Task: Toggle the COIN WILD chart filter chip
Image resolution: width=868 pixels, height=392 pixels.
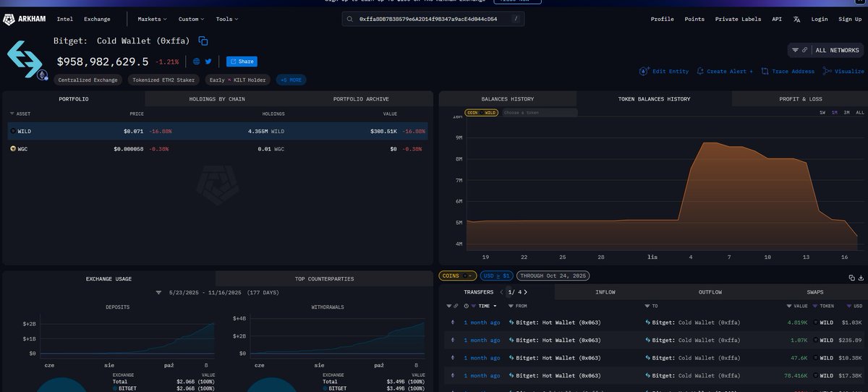Action: pos(481,113)
